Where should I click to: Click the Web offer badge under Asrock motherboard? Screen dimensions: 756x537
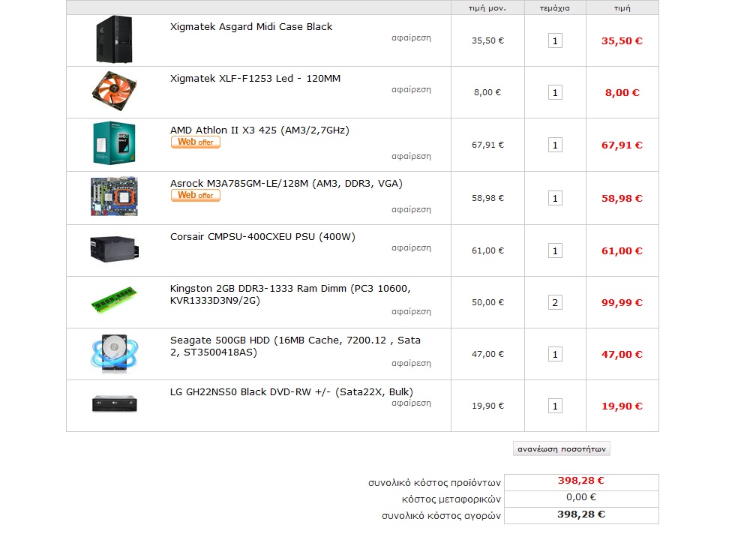[196, 195]
